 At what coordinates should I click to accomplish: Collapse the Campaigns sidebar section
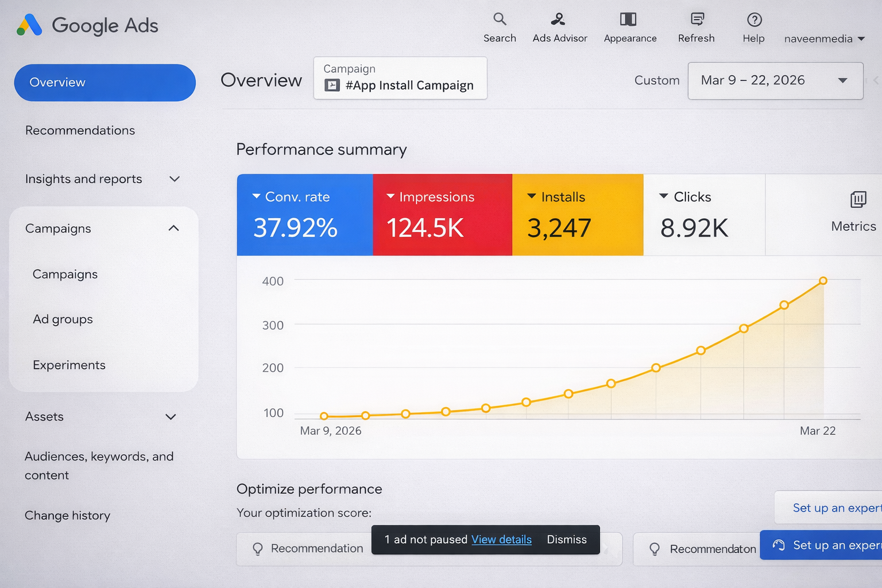pyautogui.click(x=173, y=229)
